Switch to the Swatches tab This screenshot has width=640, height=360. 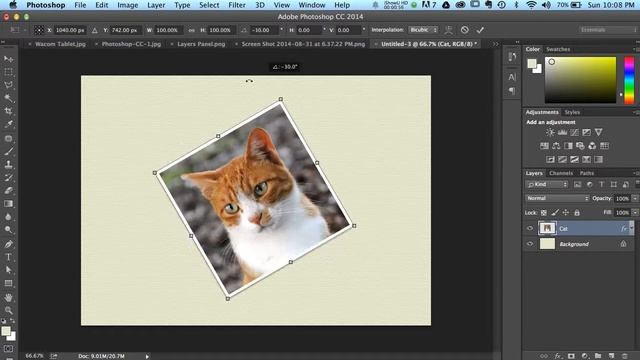click(x=558, y=49)
